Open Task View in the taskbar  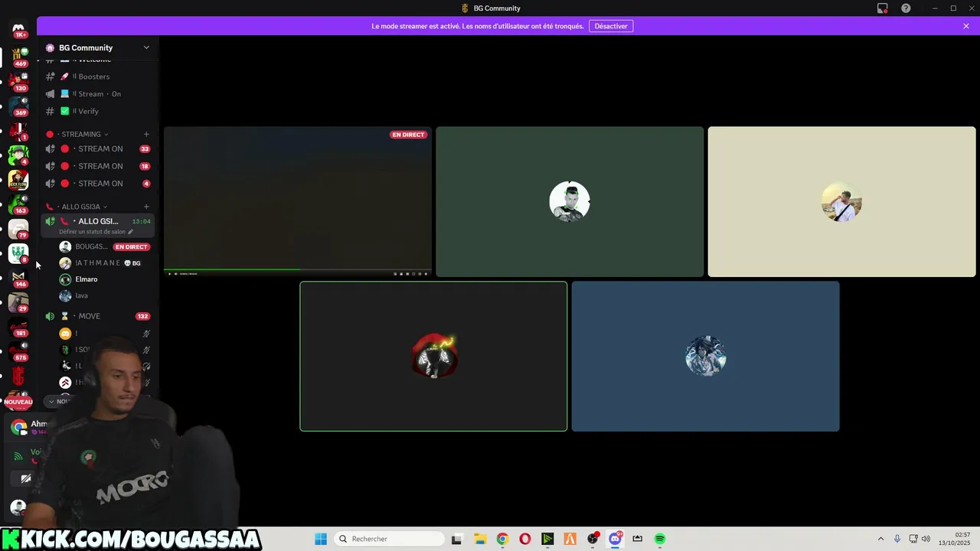point(456,539)
